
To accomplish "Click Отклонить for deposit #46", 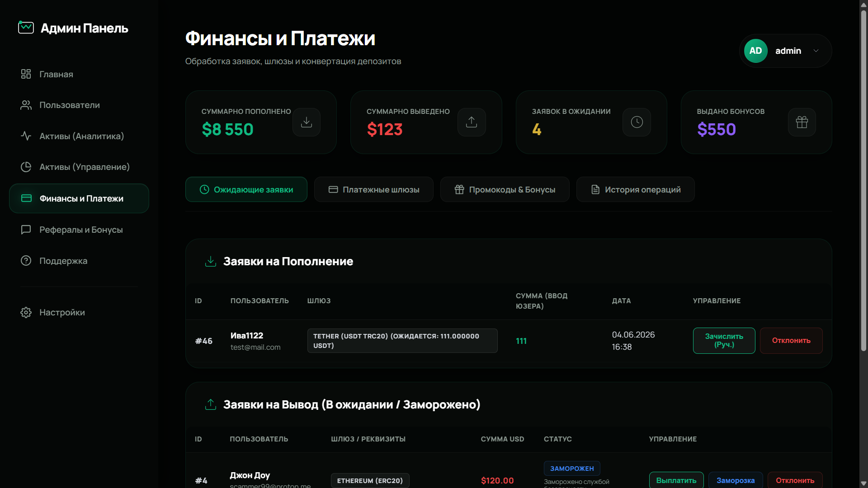I will [791, 341].
